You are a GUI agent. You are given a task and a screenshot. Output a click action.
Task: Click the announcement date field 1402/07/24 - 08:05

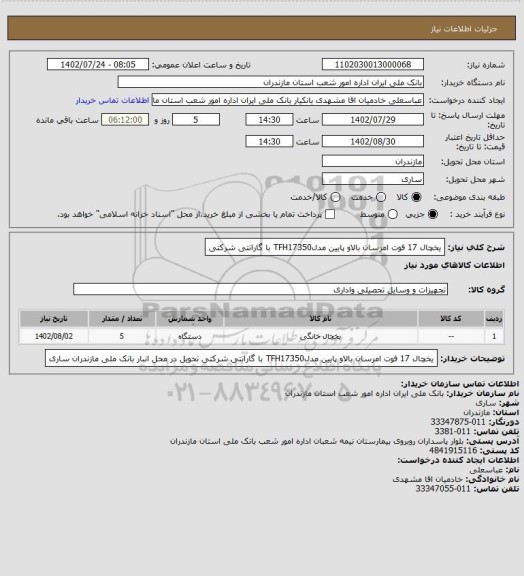point(98,64)
